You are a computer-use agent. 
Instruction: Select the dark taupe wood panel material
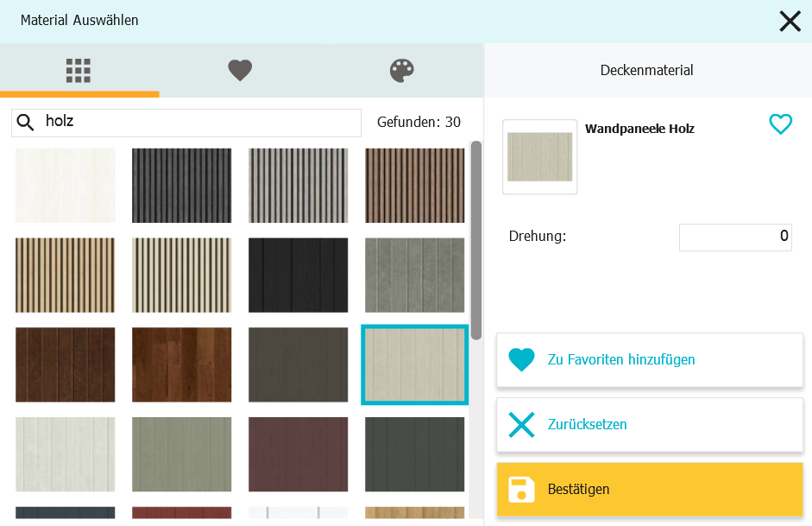tap(299, 364)
